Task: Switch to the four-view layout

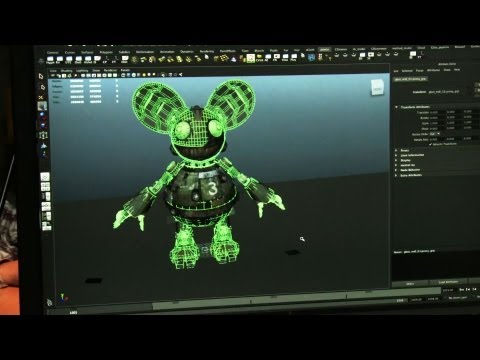Action: tap(45, 187)
